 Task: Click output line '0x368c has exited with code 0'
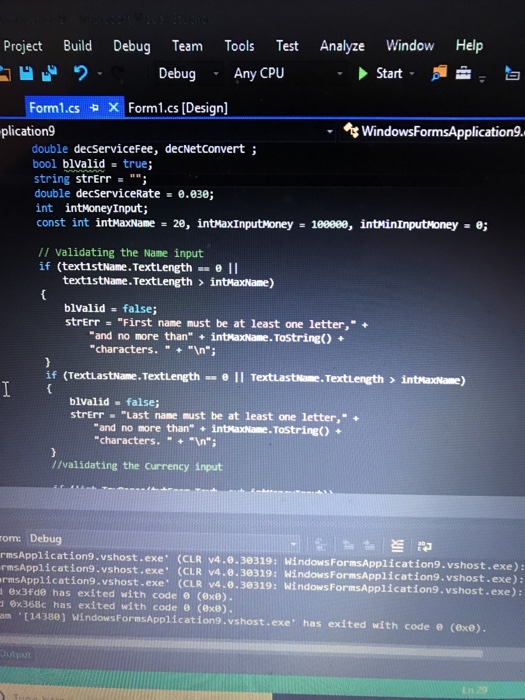(117, 607)
